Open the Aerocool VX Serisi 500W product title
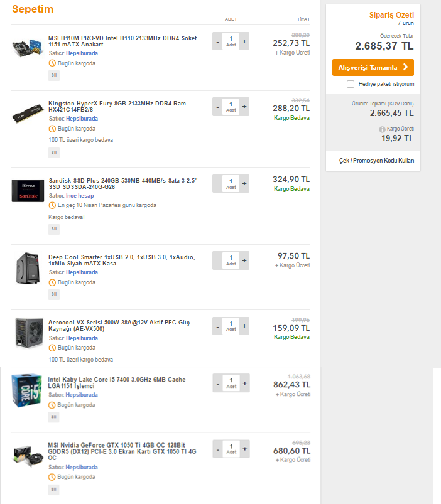This screenshot has width=441, height=504. [118, 325]
